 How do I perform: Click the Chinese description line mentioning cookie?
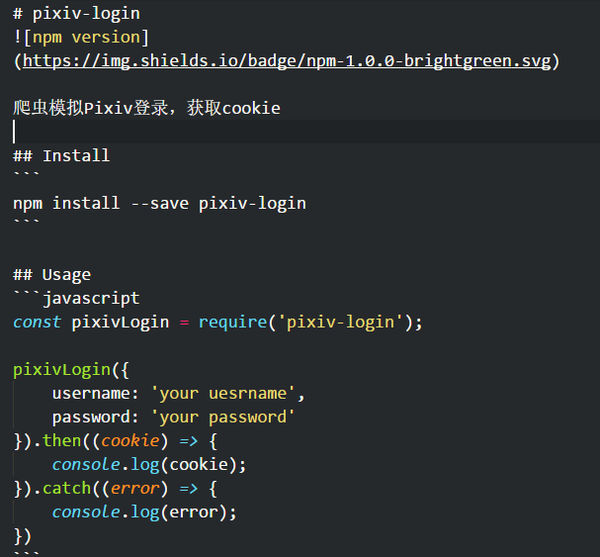146,108
